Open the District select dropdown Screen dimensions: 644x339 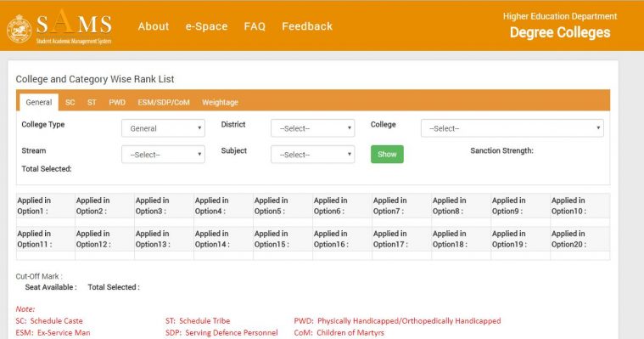pyautogui.click(x=312, y=128)
